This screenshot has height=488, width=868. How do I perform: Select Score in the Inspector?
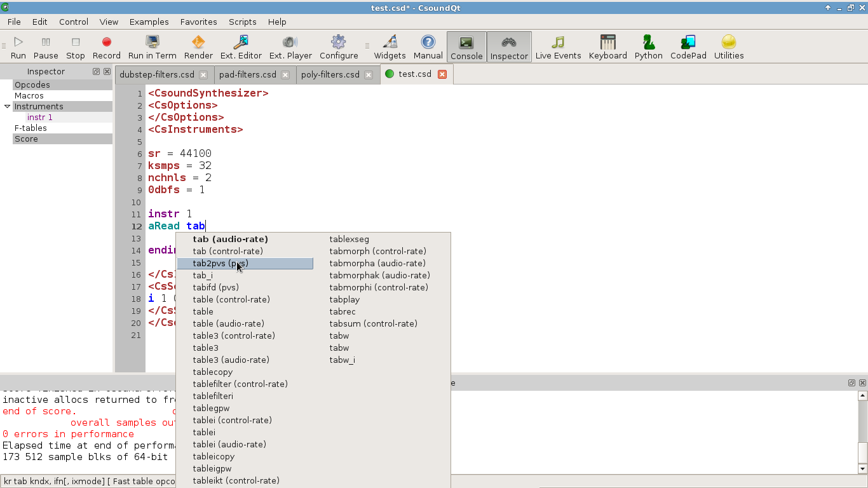click(62, 139)
